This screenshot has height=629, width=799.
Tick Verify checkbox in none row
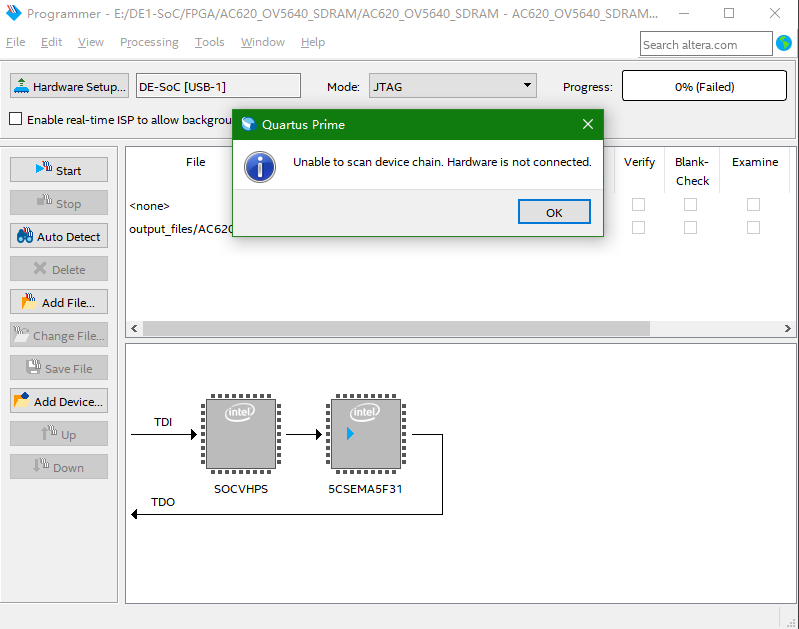(x=638, y=204)
